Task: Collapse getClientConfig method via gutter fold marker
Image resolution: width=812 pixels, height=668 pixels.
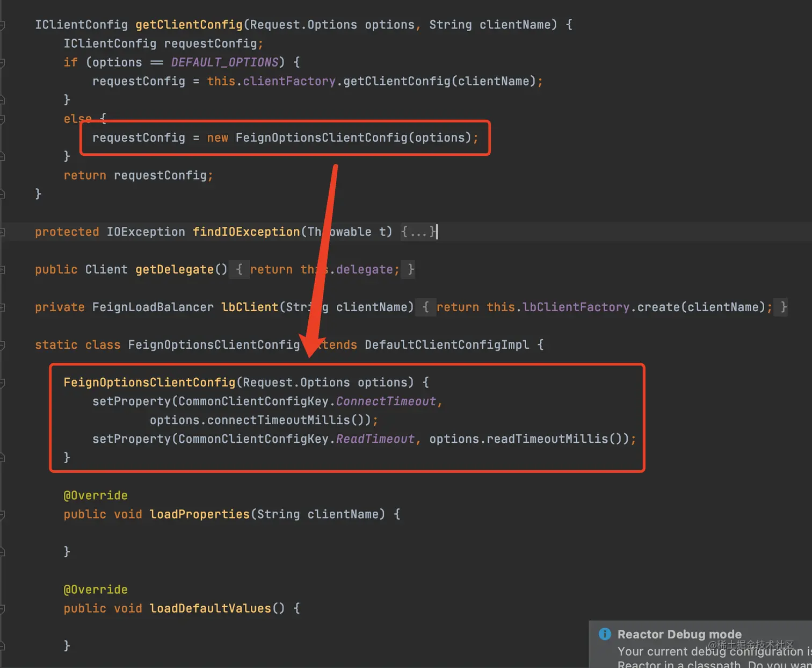Action: coord(2,25)
